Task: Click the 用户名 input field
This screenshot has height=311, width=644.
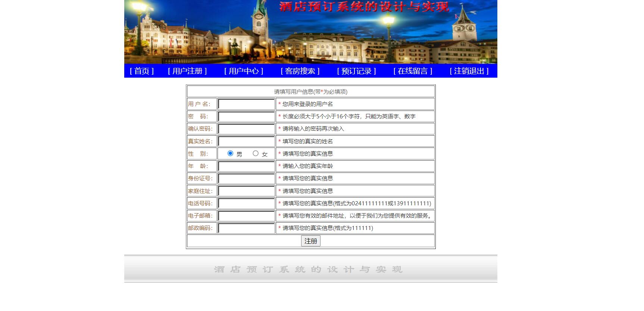Action: tap(246, 104)
